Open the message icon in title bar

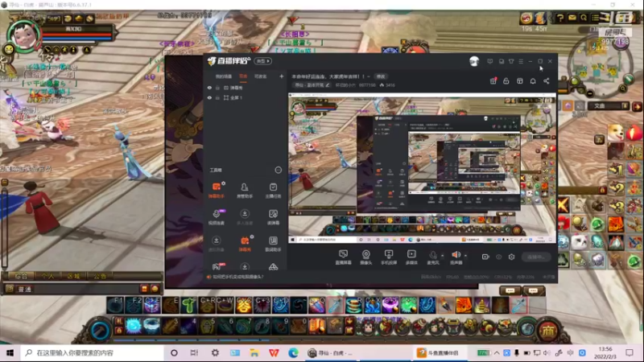(x=490, y=61)
